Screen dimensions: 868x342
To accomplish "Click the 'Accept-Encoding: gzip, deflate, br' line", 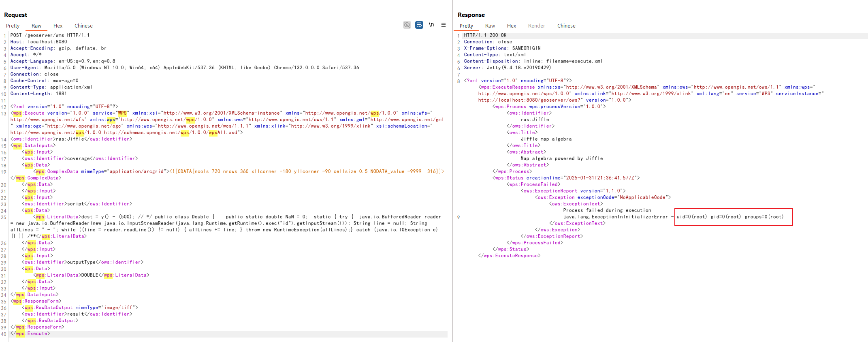I will pos(58,48).
